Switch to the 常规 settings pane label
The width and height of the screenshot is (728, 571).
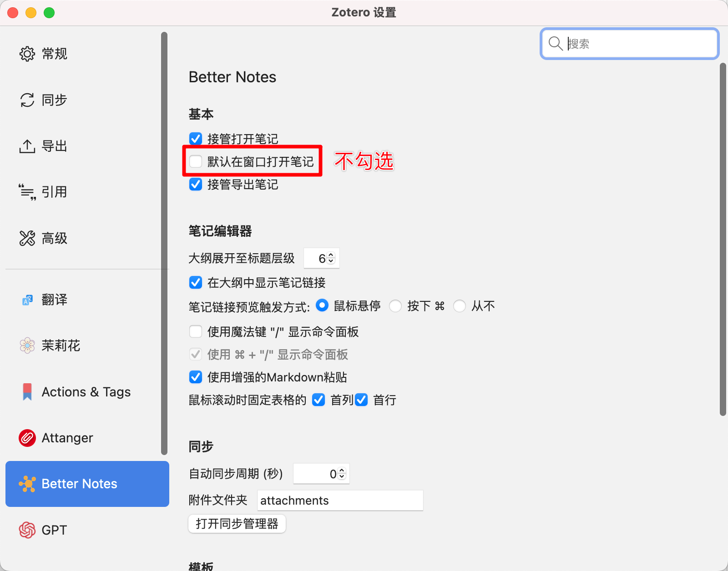click(x=55, y=54)
